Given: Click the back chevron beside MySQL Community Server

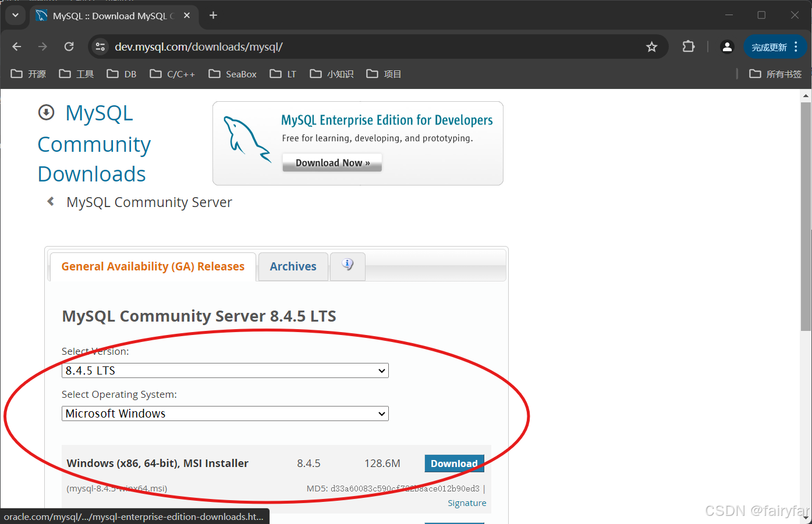Looking at the screenshot, I should (51, 201).
